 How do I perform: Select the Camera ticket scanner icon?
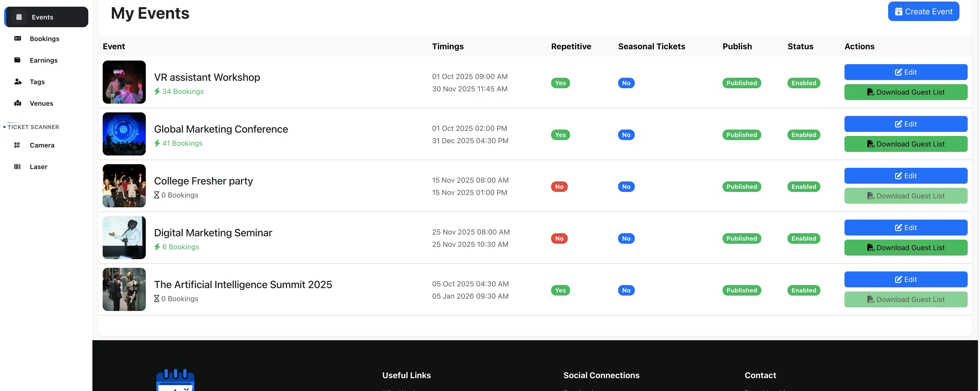point(18,145)
